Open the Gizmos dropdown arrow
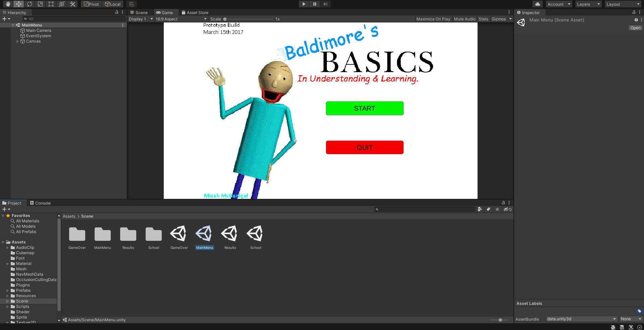 point(510,19)
